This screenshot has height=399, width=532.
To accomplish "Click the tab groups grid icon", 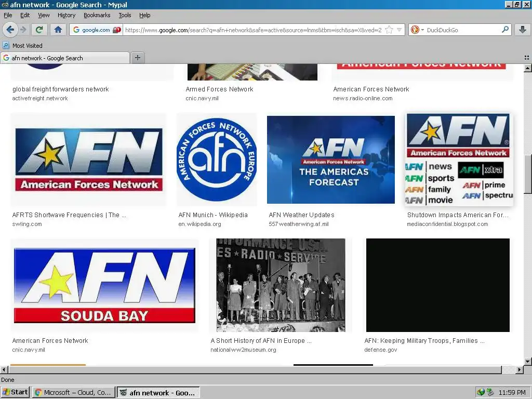I will (x=527, y=58).
